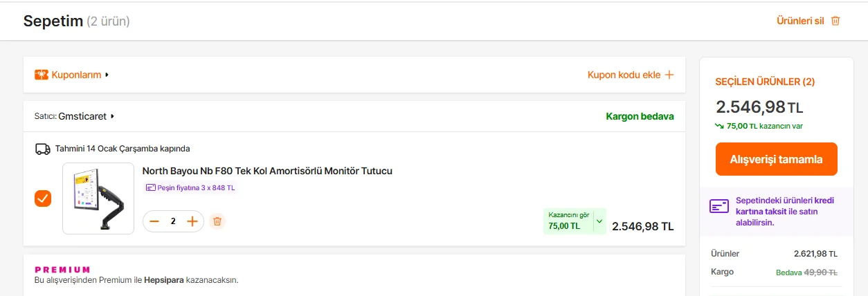Uncheck the North Bayou product checkbox
The image size is (868, 296).
(x=43, y=198)
